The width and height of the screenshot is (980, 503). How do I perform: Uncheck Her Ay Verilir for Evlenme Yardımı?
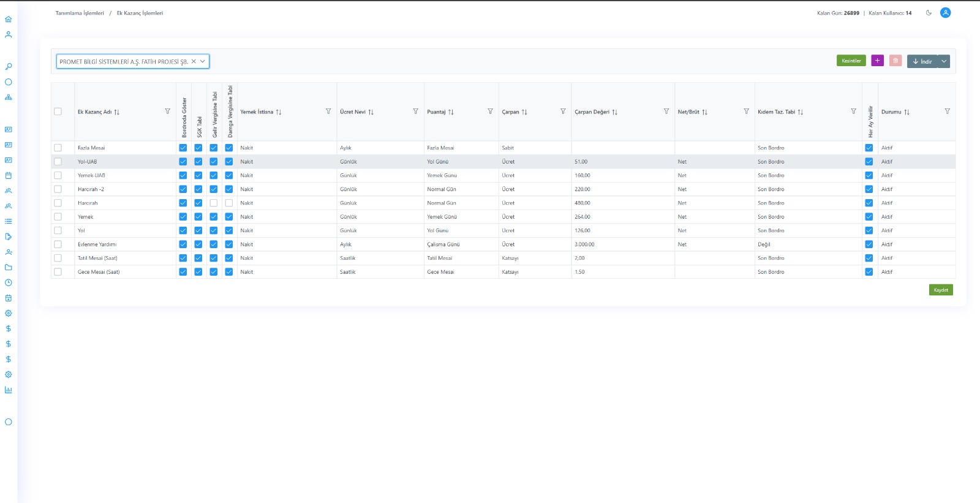tap(869, 244)
